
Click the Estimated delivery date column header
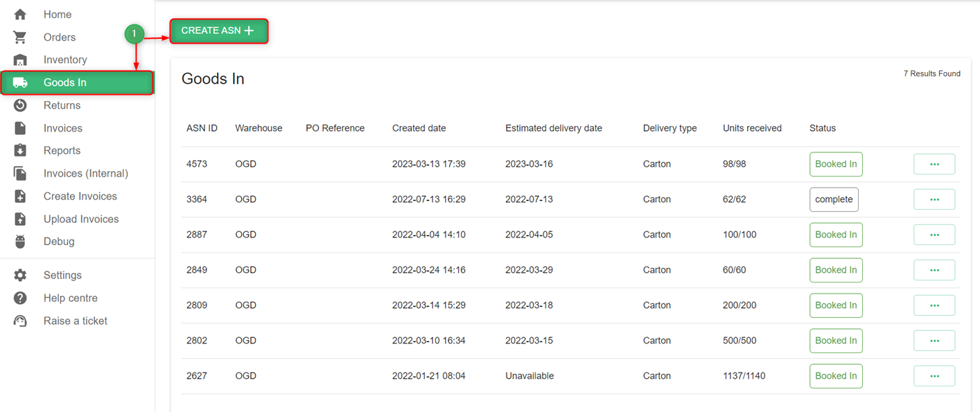click(553, 128)
